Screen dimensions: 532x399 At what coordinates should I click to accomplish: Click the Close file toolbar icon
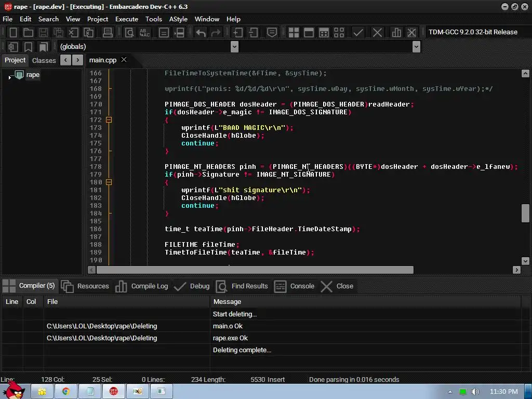[73, 32]
